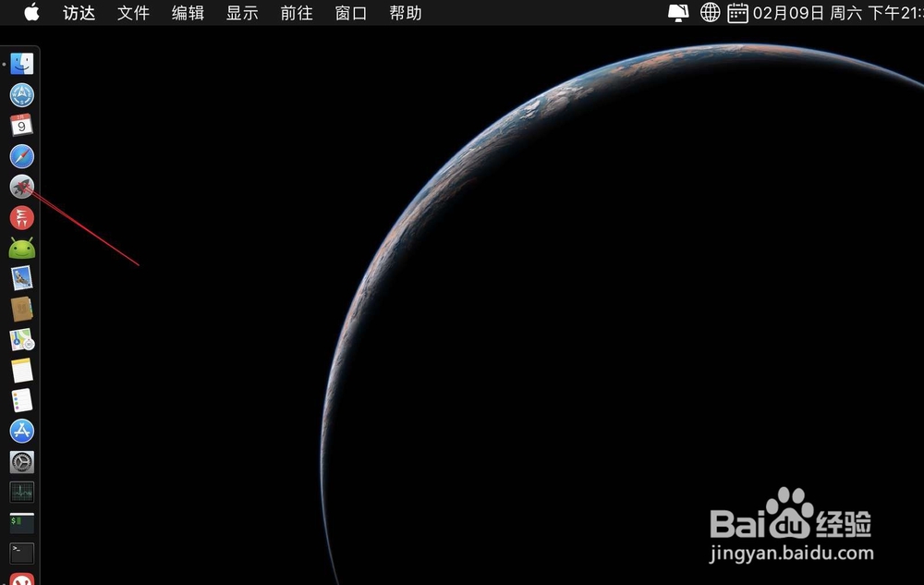The image size is (924, 585).
Task: Open the 前往 menu
Action: coord(297,13)
